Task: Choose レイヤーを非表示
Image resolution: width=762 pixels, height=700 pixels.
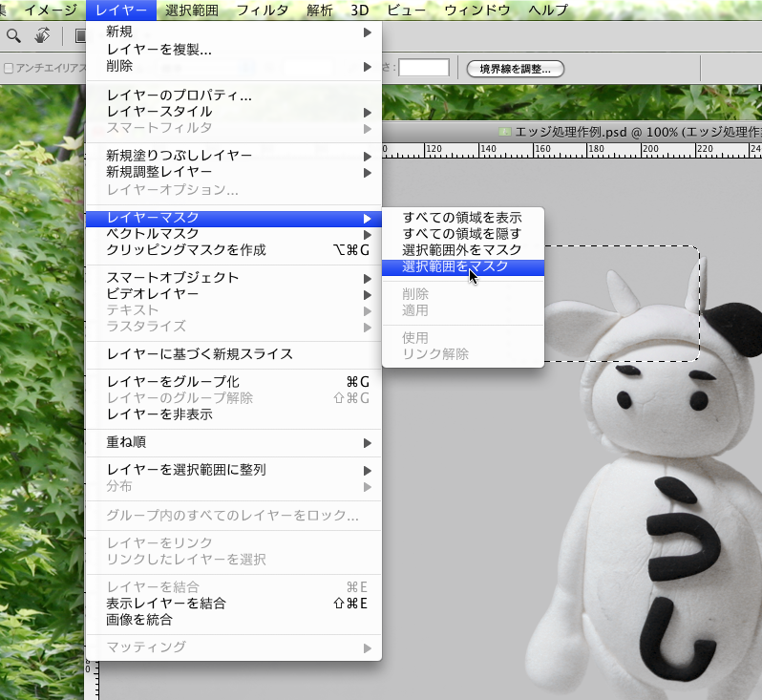Action: click(234, 414)
